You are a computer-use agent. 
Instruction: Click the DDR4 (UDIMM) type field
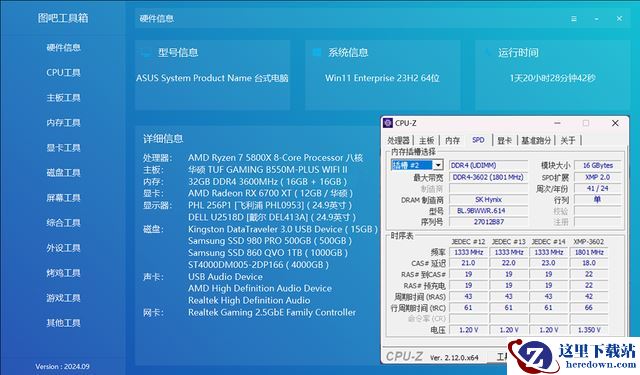coord(488,165)
